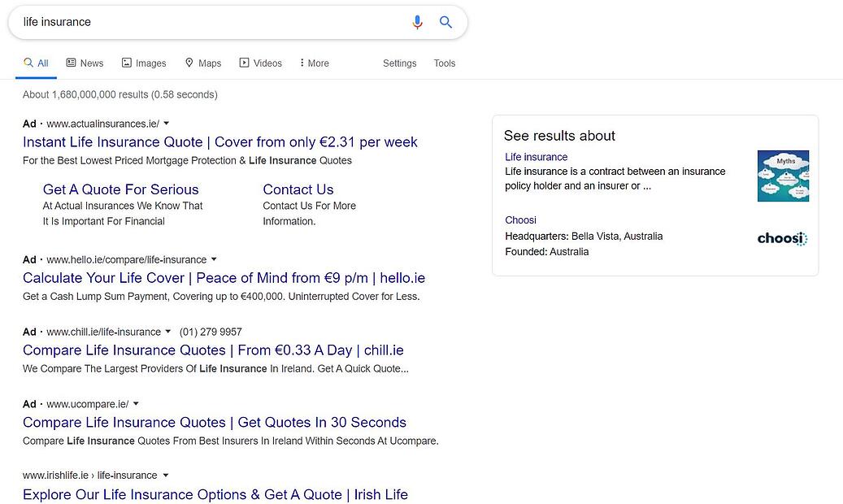Click the Founded: Australia text
The image size is (843, 504).
pos(547,252)
